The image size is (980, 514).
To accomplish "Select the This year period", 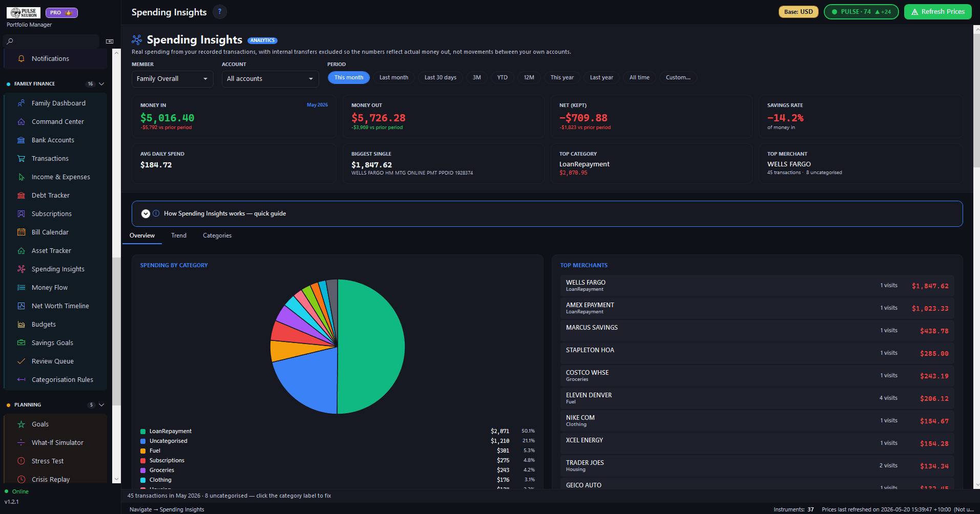I will pos(562,77).
